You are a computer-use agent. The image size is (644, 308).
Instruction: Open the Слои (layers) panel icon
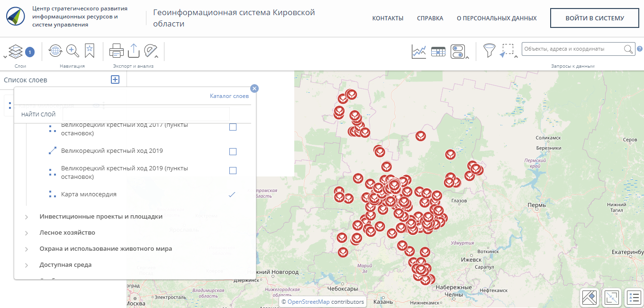coord(16,51)
